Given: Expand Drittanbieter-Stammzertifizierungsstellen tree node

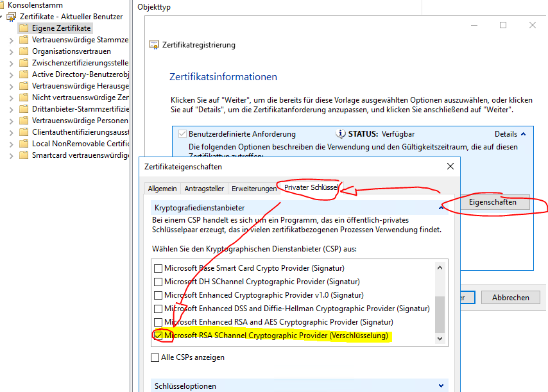Looking at the screenshot, I should pos(11,109).
